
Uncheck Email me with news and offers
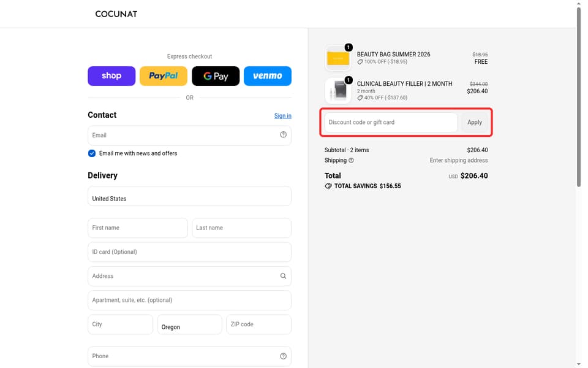(92, 153)
